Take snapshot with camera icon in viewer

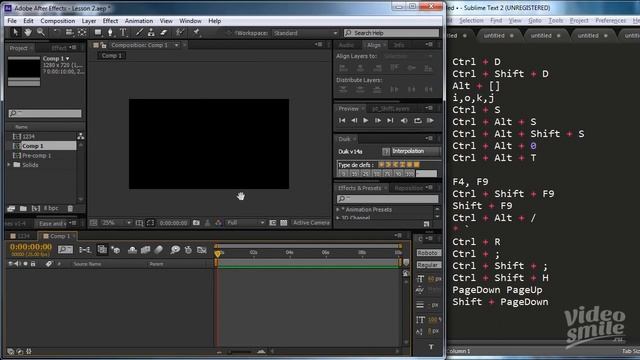(196, 223)
